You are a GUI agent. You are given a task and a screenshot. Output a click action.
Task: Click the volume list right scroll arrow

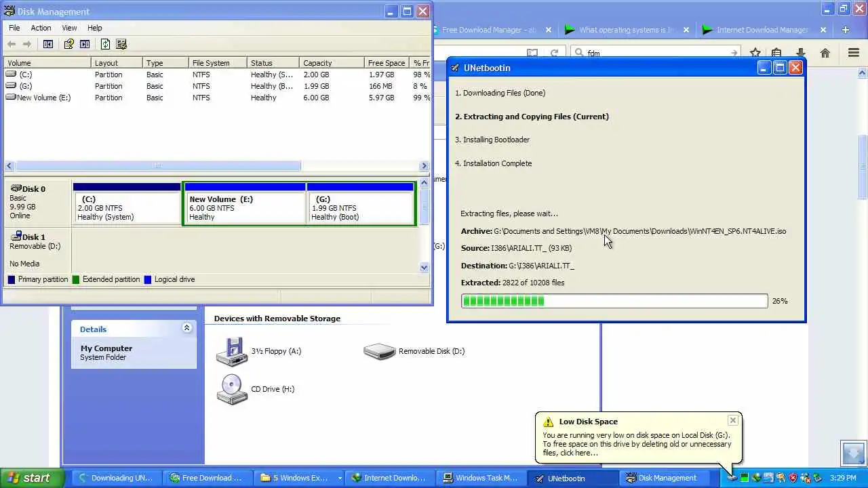click(x=424, y=165)
